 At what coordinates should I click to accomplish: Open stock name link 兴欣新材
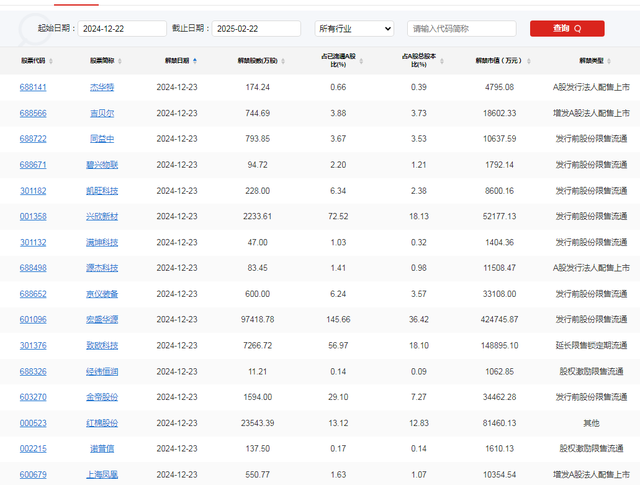pyautogui.click(x=102, y=216)
